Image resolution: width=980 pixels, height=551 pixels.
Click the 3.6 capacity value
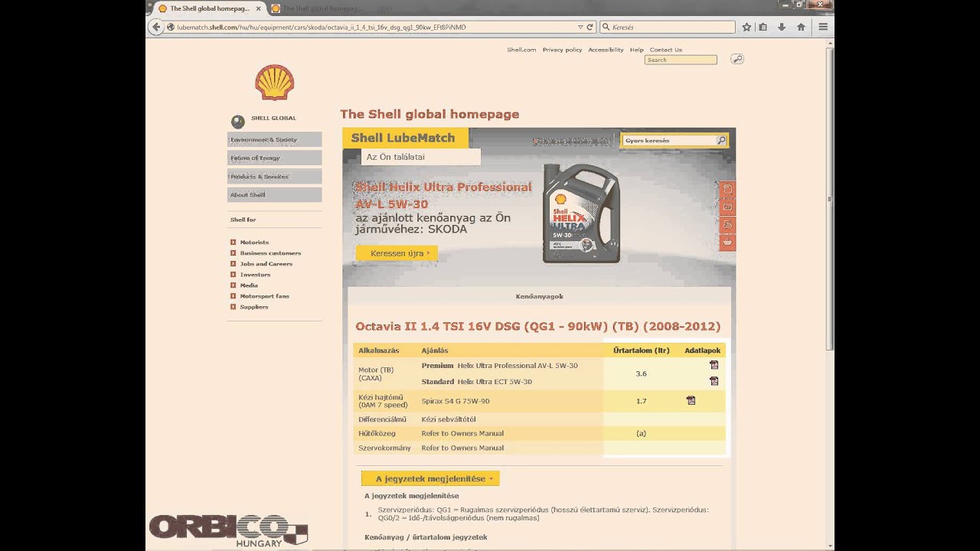coord(641,373)
